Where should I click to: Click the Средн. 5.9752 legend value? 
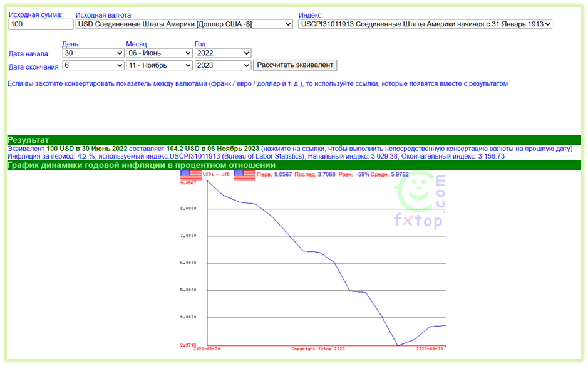(x=389, y=175)
